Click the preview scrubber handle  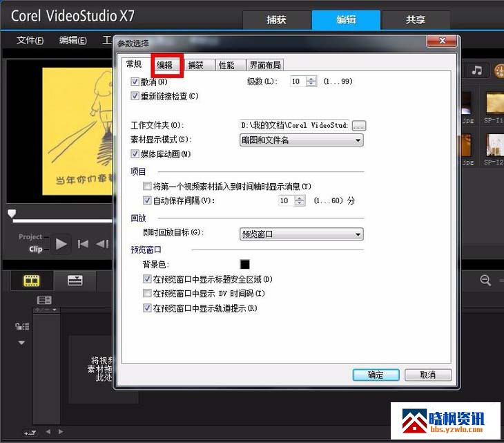pyautogui.click(x=12, y=214)
